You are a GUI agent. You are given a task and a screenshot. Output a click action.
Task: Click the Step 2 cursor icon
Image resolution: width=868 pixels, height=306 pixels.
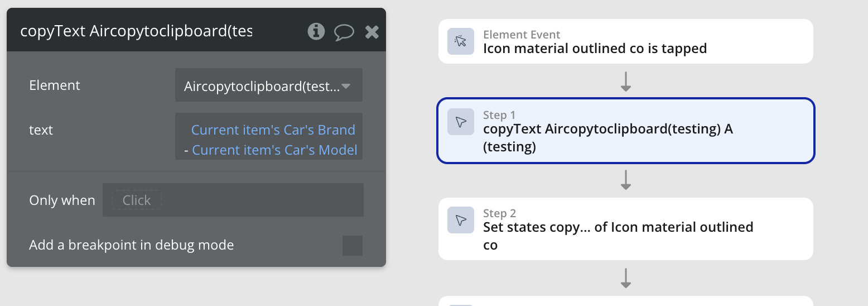click(461, 220)
